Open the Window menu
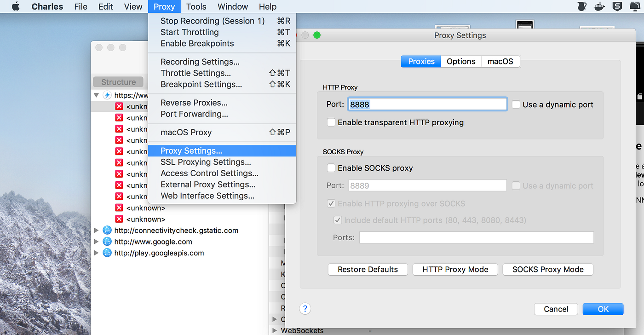Image resolution: width=644 pixels, height=335 pixels. pos(233,6)
